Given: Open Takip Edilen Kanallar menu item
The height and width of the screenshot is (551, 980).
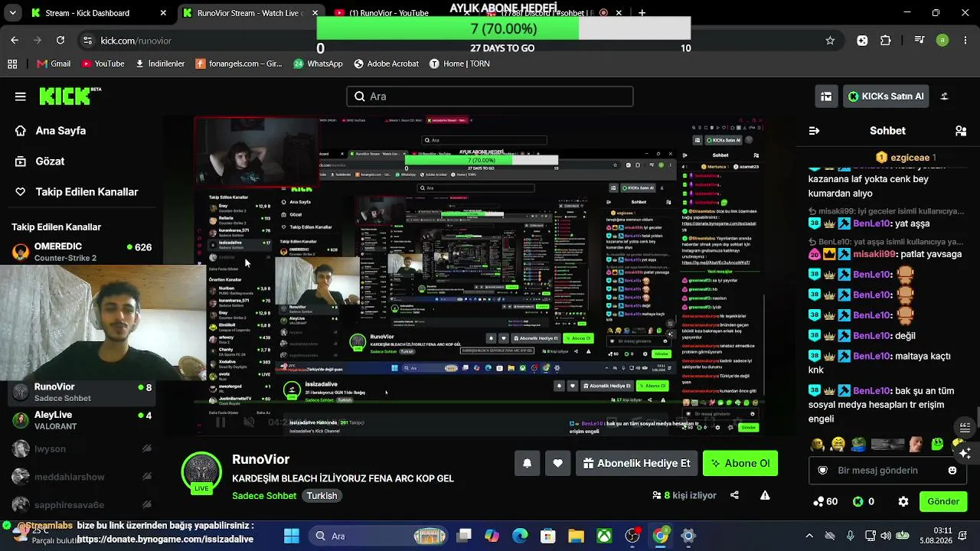Looking at the screenshot, I should click(x=77, y=192).
